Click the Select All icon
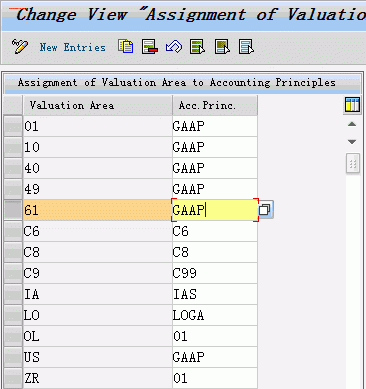Screen dimensions: 366x389 (198, 47)
